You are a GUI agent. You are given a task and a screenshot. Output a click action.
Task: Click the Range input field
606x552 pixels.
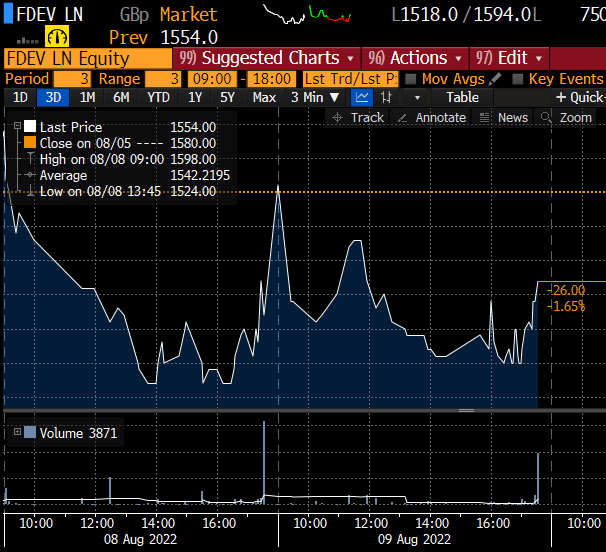click(x=163, y=79)
